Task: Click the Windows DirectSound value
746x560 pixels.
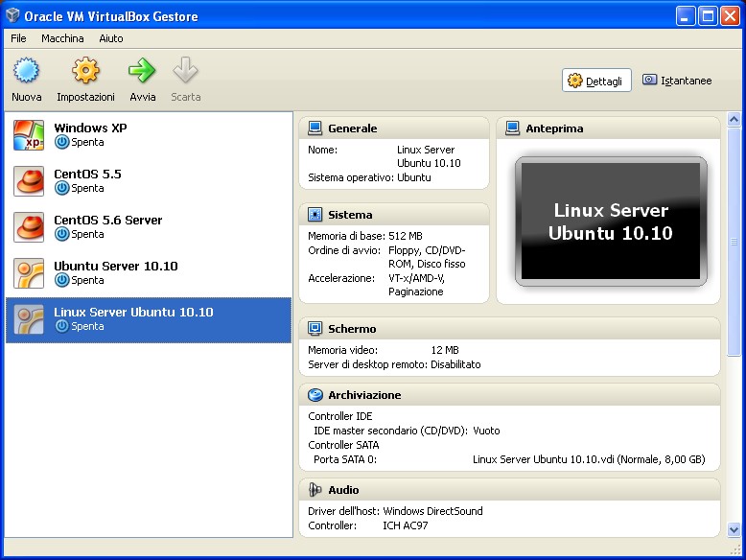Action: click(433, 511)
